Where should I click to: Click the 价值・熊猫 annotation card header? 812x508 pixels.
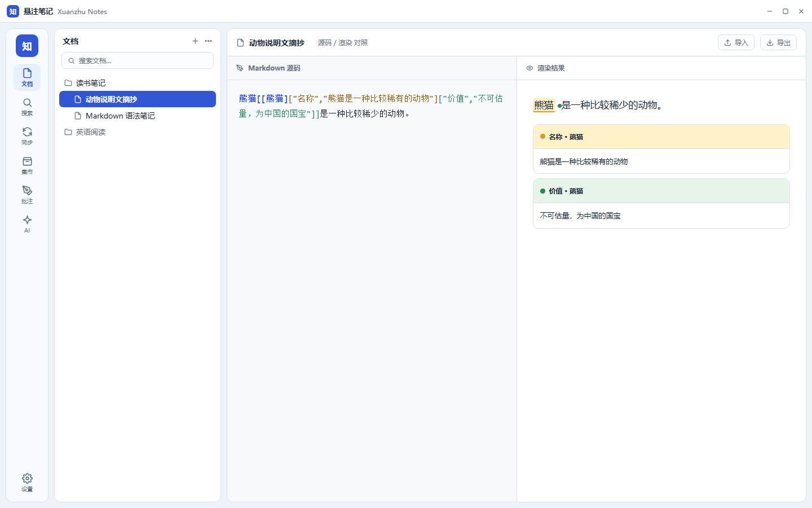click(x=661, y=191)
